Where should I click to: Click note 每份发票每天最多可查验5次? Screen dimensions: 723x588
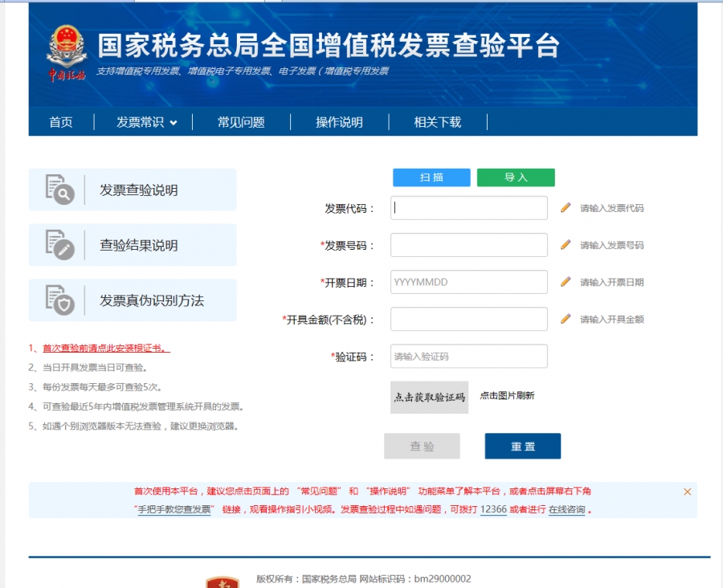pyautogui.click(x=96, y=387)
